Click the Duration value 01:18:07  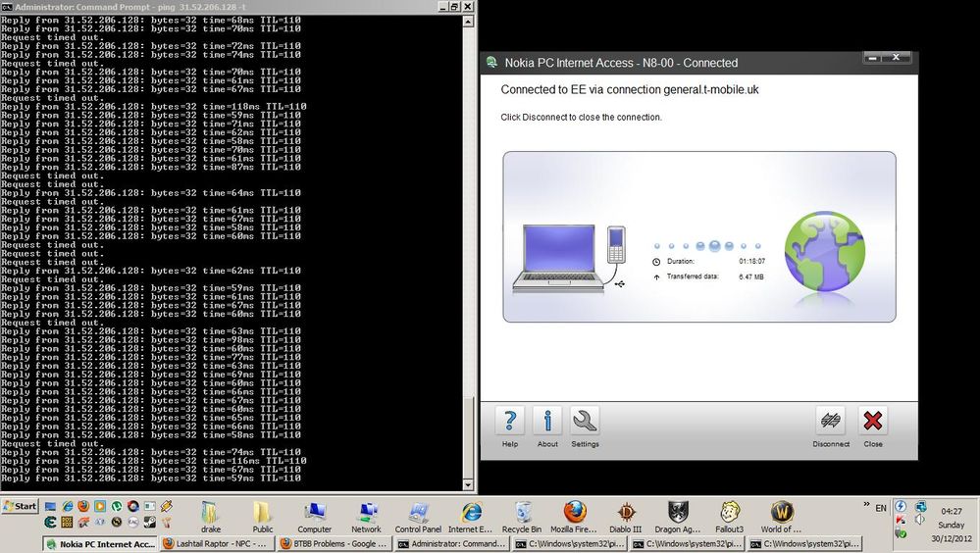click(x=751, y=261)
